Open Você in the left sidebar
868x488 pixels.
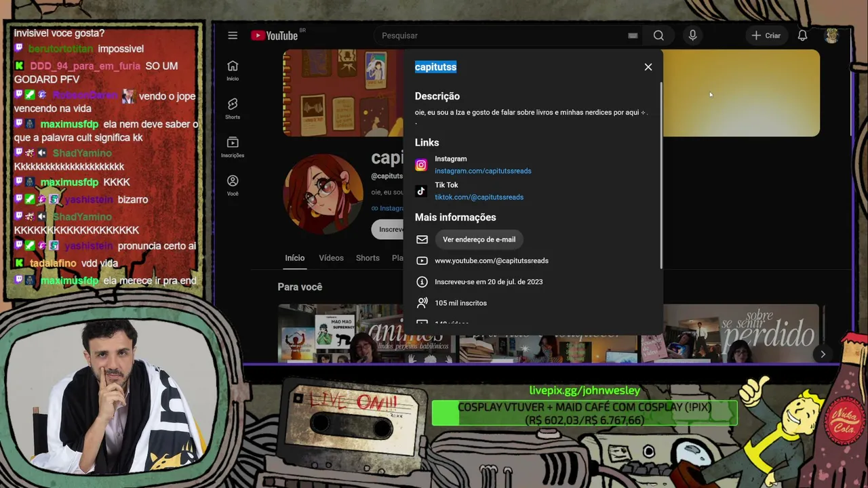point(233,186)
